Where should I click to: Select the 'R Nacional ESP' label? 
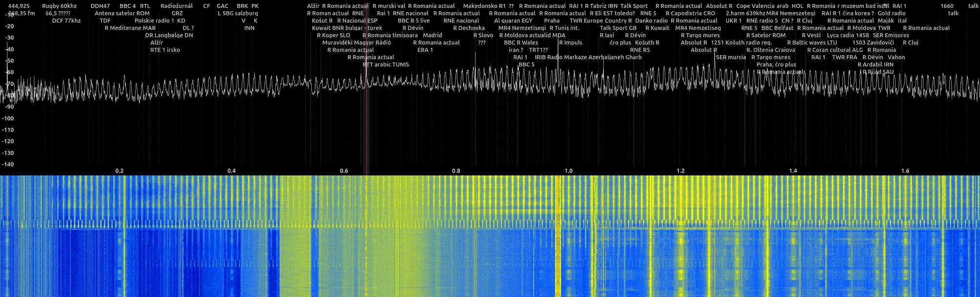(357, 21)
